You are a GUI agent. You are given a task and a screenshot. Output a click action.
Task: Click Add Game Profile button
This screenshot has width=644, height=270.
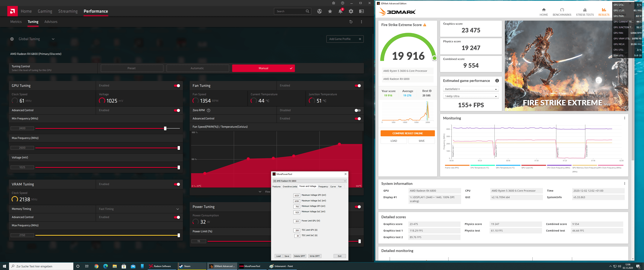(345, 39)
